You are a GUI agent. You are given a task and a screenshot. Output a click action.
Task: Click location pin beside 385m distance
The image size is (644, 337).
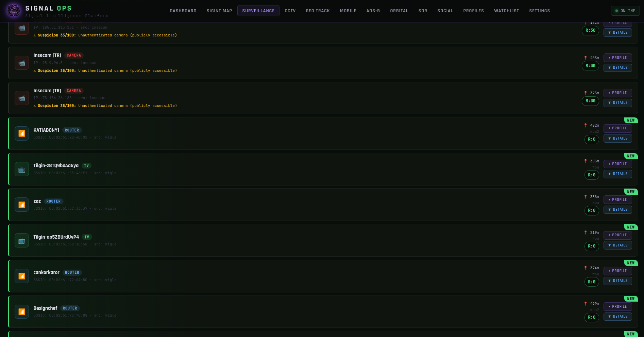(x=586, y=161)
